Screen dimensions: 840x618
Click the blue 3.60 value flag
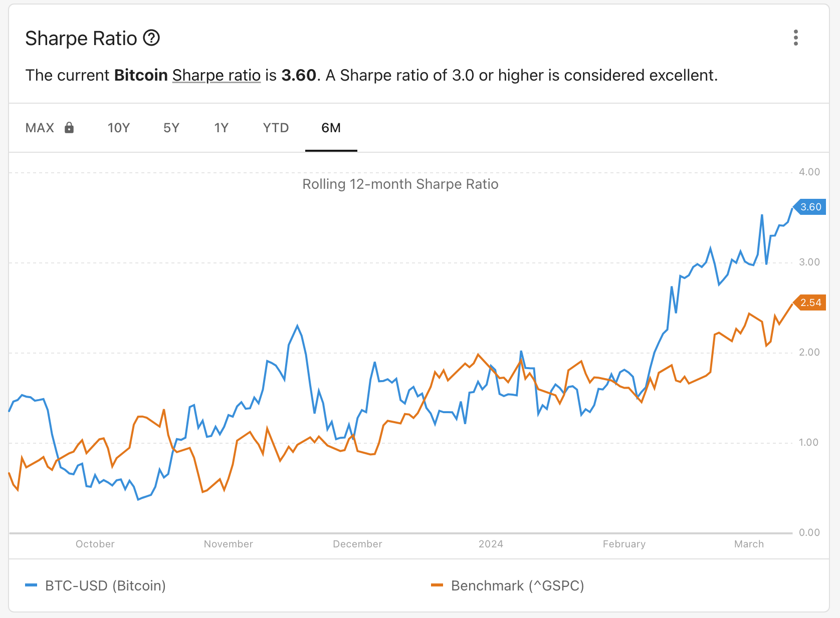(x=810, y=207)
